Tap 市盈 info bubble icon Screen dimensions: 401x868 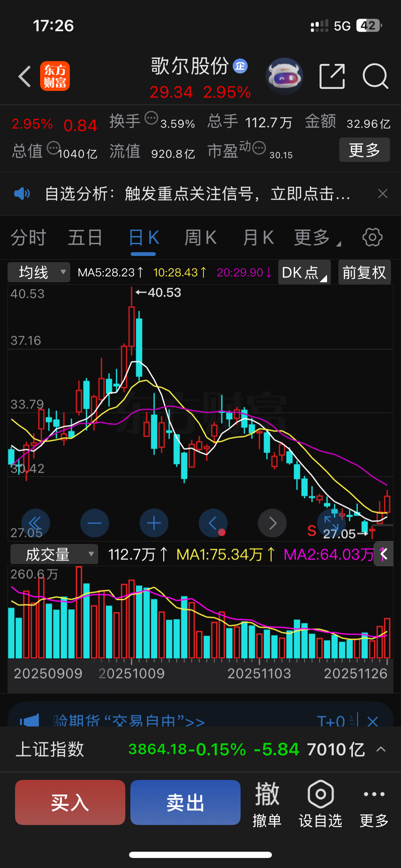(x=259, y=148)
